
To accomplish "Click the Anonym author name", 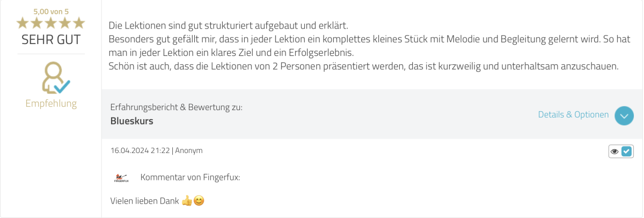I will coord(189,151).
